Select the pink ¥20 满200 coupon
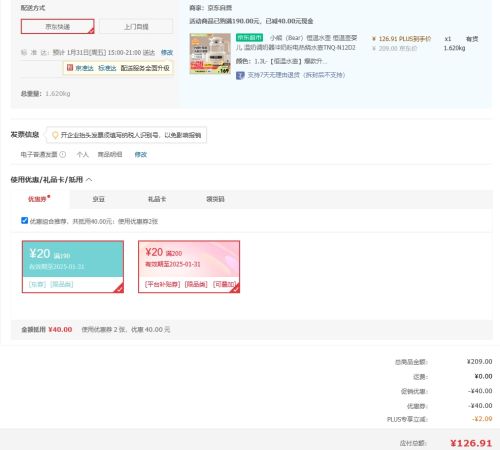 click(x=189, y=267)
